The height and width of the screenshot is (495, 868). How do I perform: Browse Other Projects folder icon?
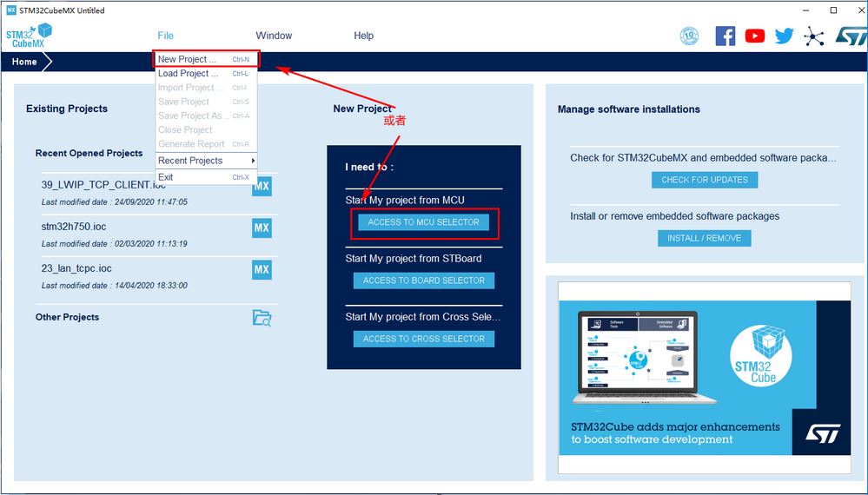(x=262, y=318)
